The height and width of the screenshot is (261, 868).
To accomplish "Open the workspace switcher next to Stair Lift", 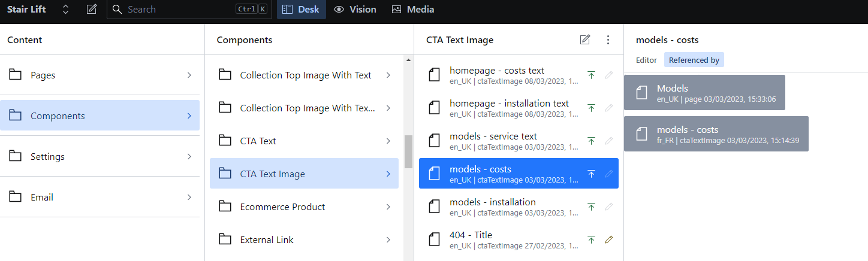I will (66, 10).
